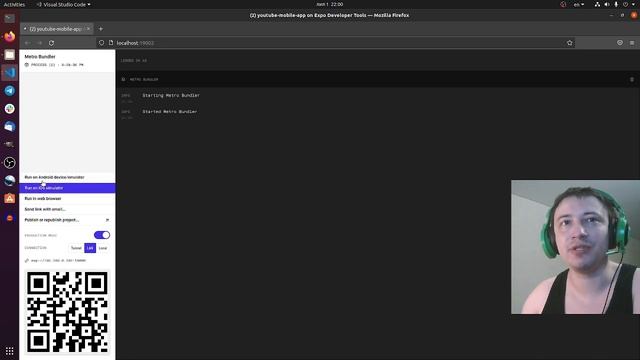
Task: Close the youtube-mobile-app tab
Action: coord(88,29)
